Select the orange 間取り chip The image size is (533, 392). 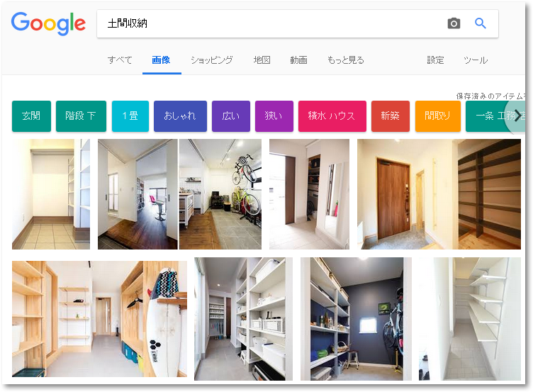point(438,116)
